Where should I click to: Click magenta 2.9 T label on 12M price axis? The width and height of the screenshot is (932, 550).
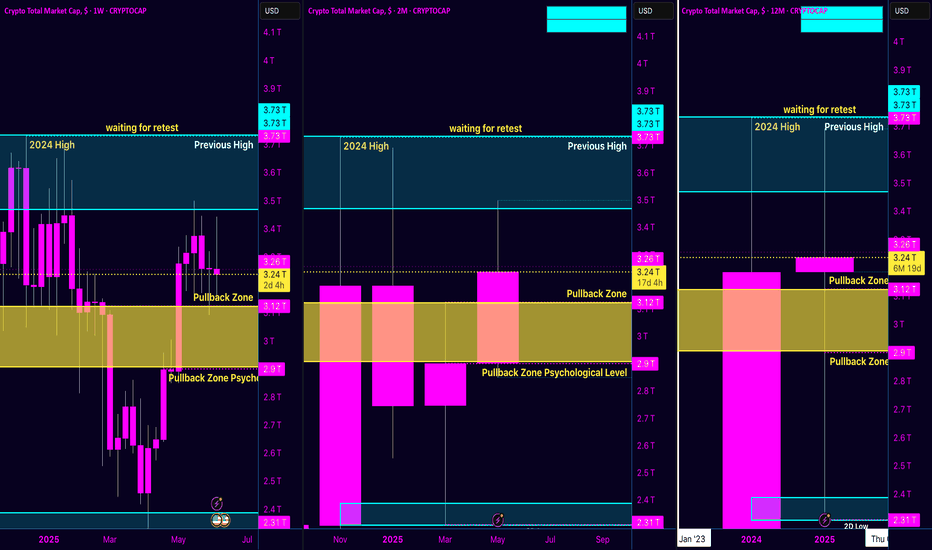pyautogui.click(x=902, y=353)
